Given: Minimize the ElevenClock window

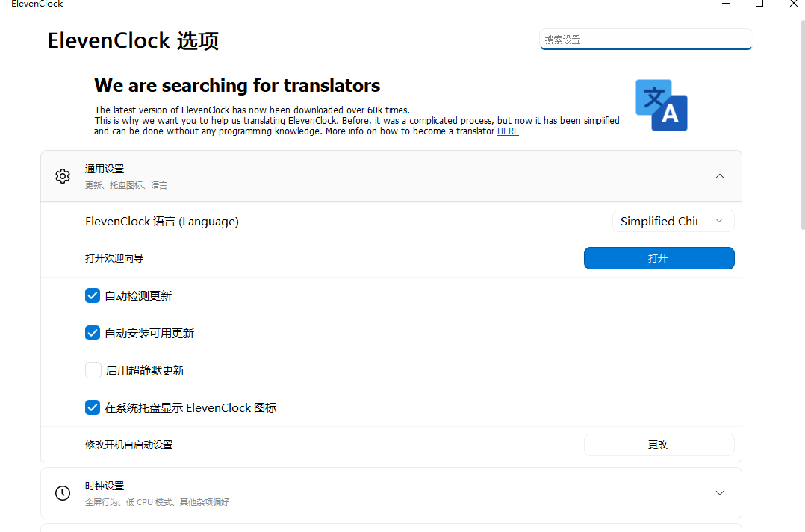Looking at the screenshot, I should 726,3.
